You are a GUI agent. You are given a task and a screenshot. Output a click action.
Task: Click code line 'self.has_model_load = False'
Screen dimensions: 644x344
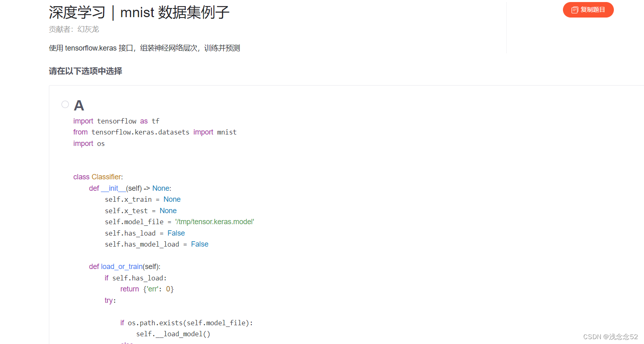tap(156, 244)
